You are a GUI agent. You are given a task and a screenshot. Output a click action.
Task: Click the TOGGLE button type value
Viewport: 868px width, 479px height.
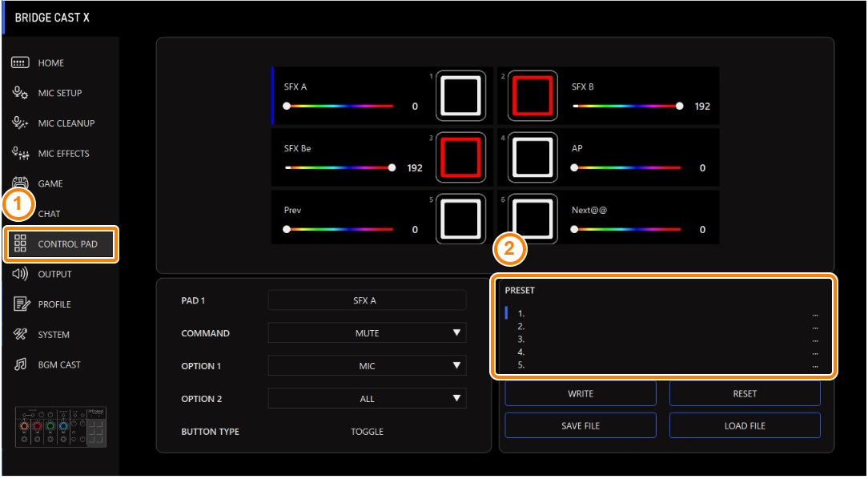[367, 432]
